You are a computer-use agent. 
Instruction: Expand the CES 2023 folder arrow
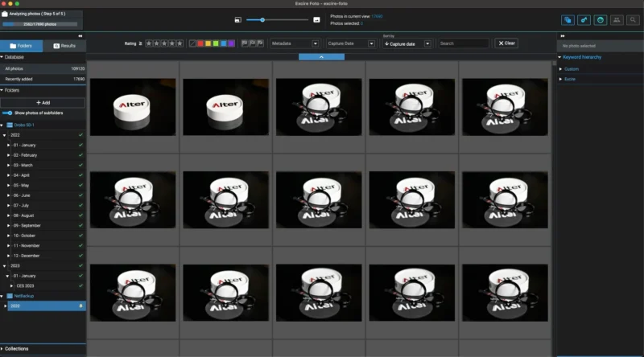tap(12, 286)
